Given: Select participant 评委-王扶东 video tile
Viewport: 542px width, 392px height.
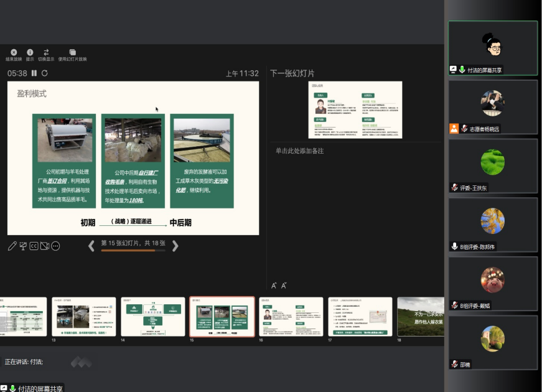Looking at the screenshot, I should (x=493, y=166).
